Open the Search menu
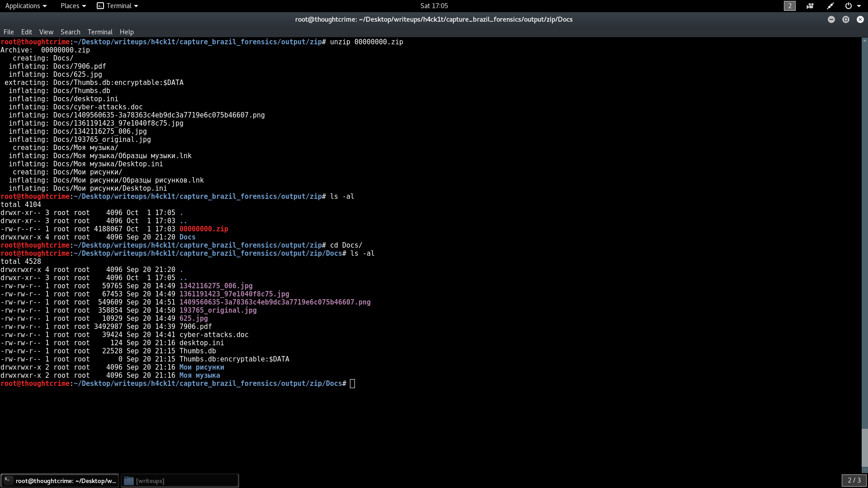 coord(70,32)
